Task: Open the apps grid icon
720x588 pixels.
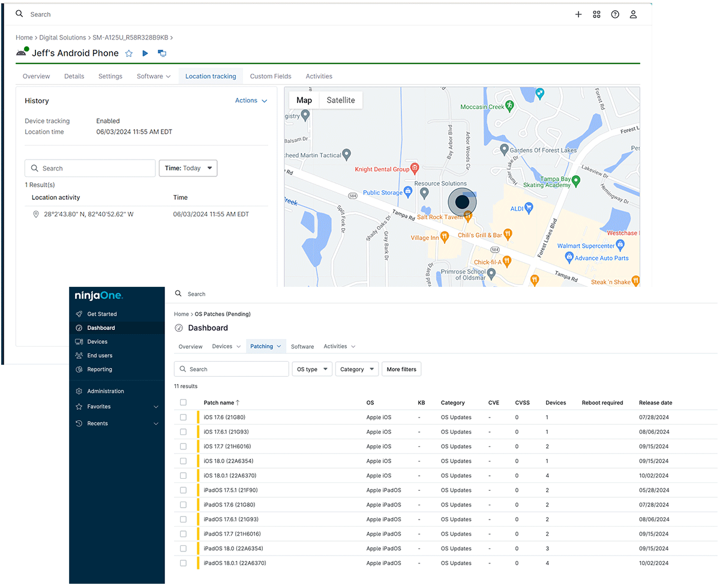Action: (596, 14)
